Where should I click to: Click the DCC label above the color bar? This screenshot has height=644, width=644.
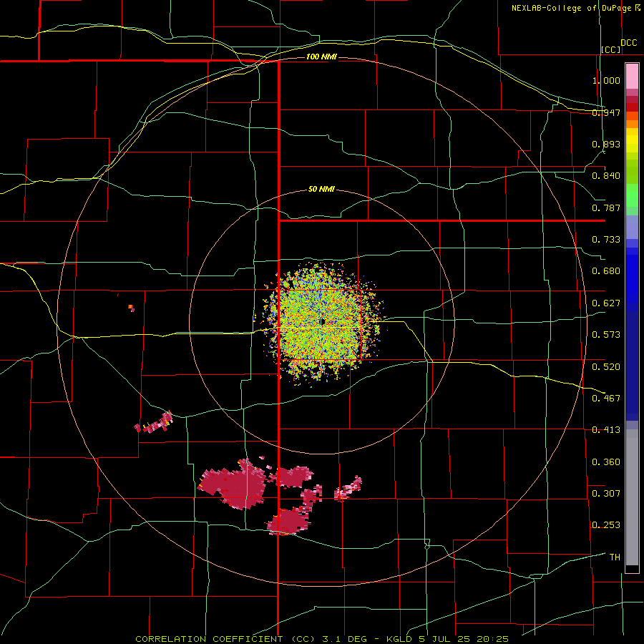coord(629,43)
